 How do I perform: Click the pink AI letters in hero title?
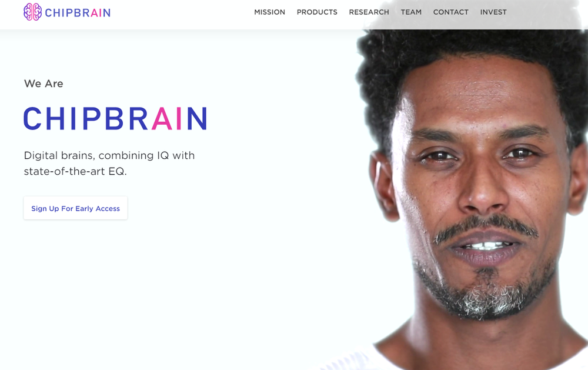pyautogui.click(x=167, y=119)
